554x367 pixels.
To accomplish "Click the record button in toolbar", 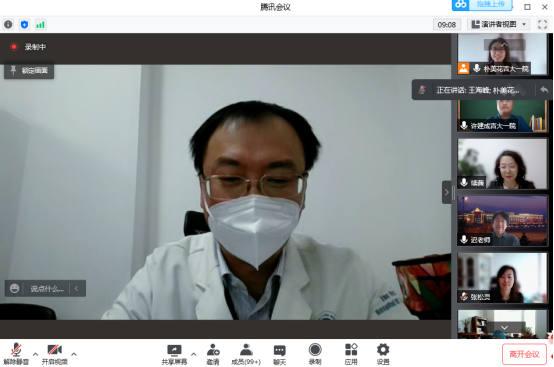I will click(x=315, y=354).
